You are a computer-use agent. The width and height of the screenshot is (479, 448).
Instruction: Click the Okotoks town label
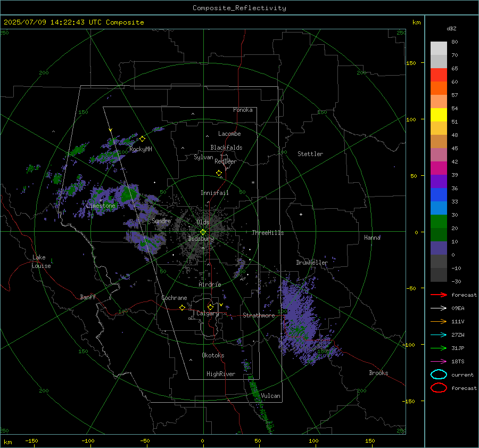coord(213,355)
